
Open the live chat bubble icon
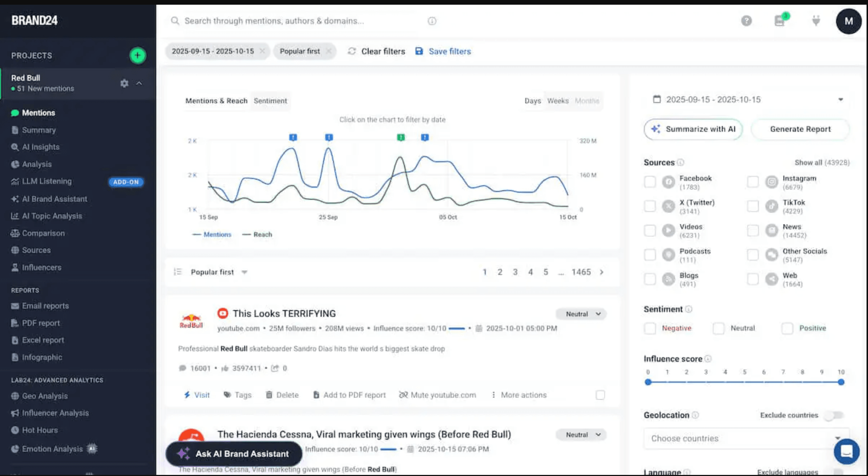click(x=846, y=451)
